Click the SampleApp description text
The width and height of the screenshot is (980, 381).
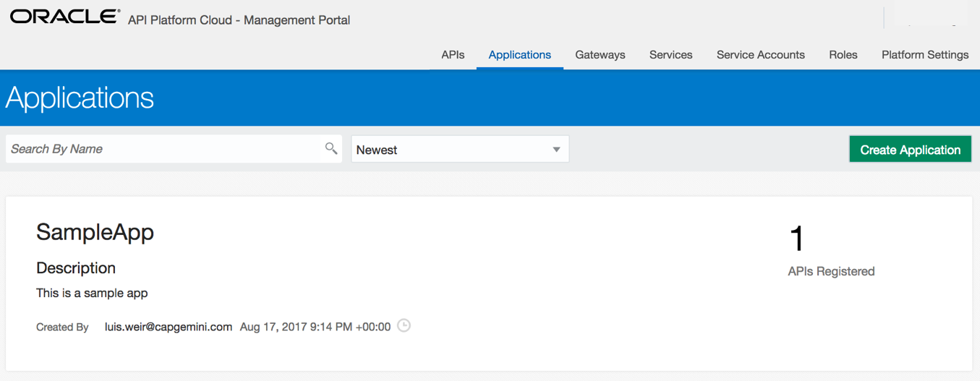tap(92, 293)
